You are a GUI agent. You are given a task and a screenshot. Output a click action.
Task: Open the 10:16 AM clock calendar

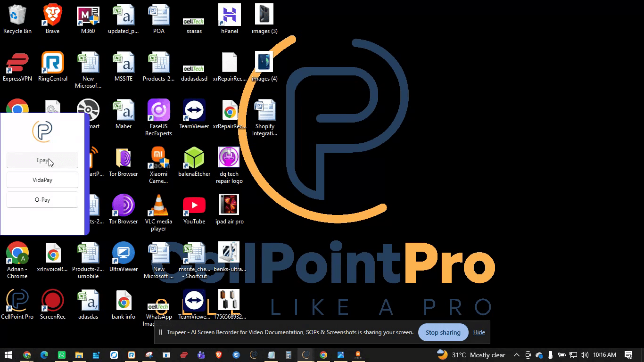point(605,355)
